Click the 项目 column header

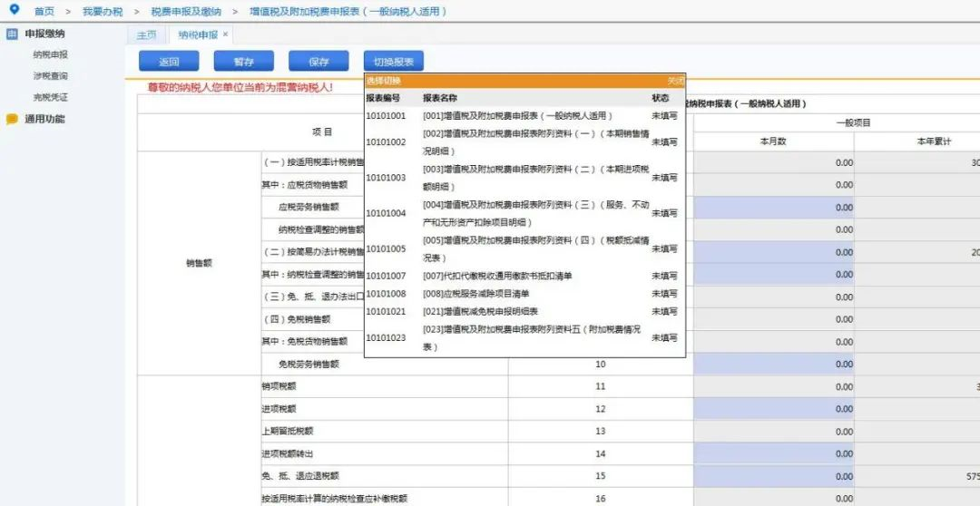322,132
